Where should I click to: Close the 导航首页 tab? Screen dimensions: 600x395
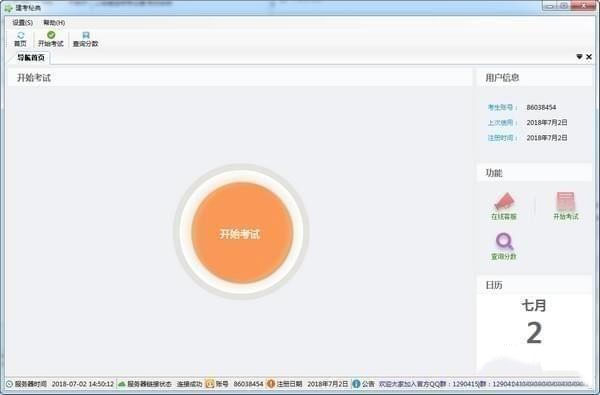(x=589, y=57)
